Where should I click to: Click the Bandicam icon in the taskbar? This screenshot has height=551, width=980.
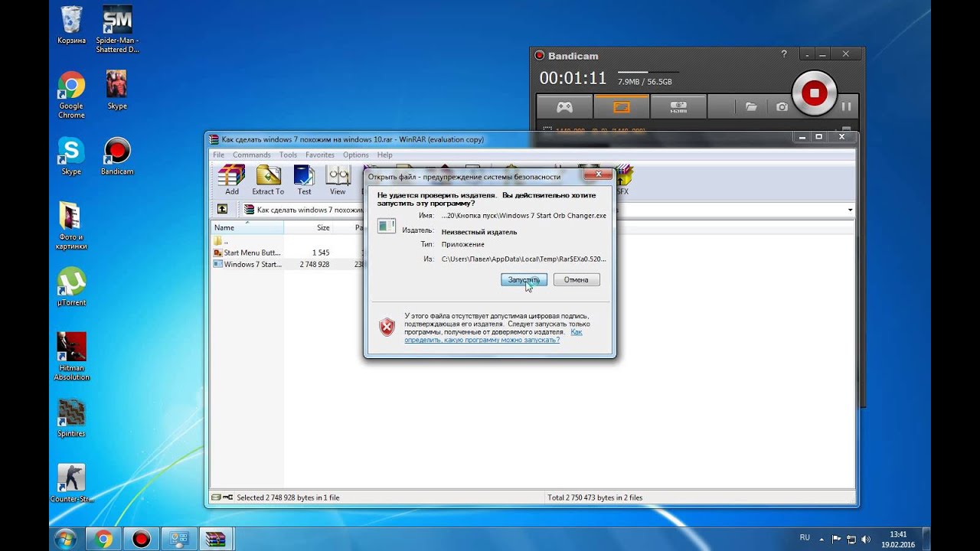point(141,539)
